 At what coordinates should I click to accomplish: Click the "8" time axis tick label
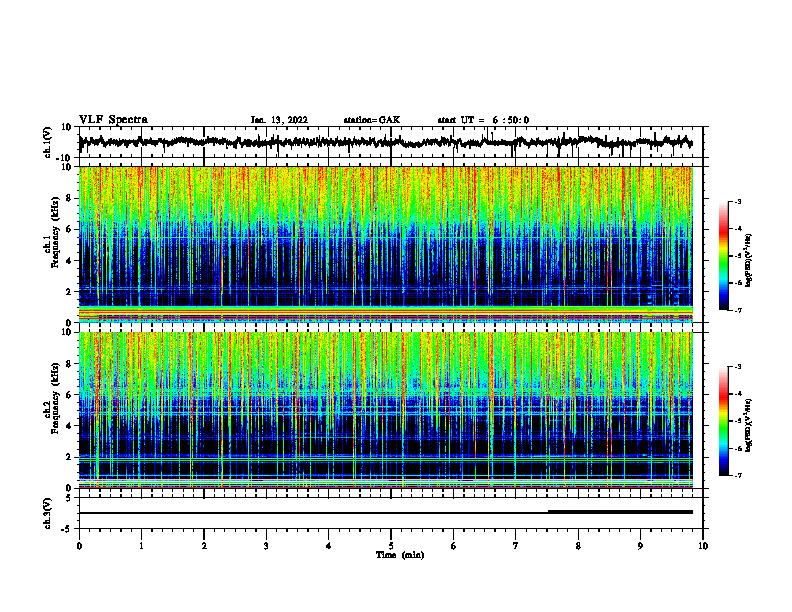pyautogui.click(x=578, y=546)
